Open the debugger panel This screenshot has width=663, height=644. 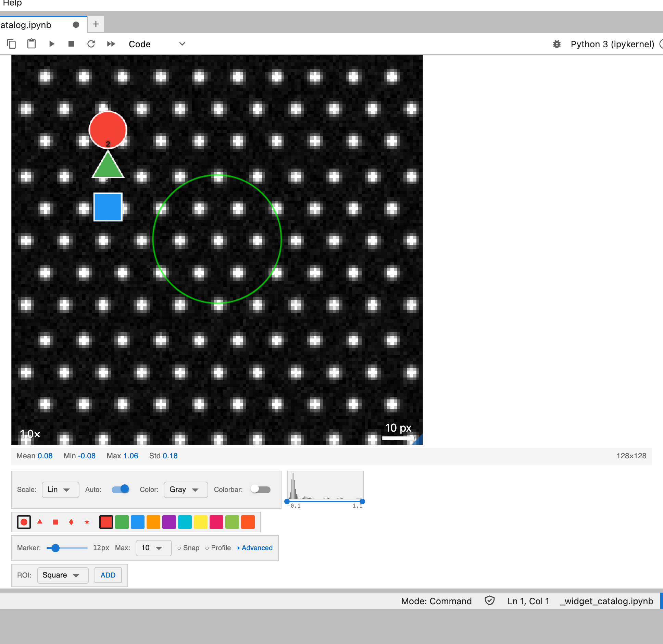pos(557,44)
